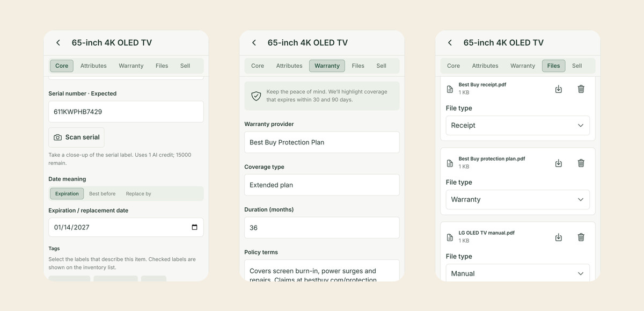Select the active Core tab in first panel
644x311 pixels.
(62, 66)
